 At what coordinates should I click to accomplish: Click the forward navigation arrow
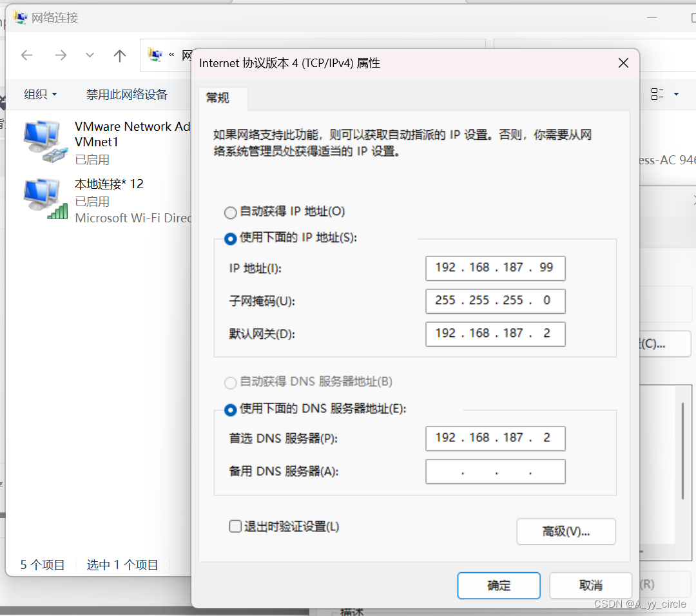[60, 55]
